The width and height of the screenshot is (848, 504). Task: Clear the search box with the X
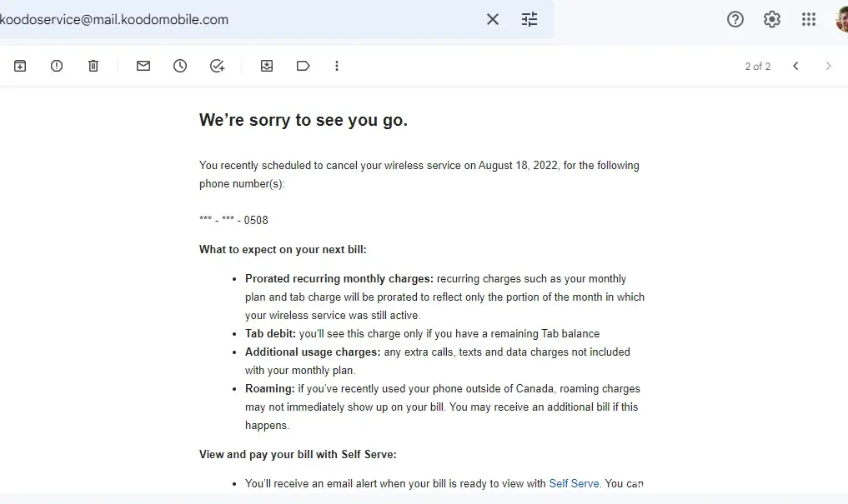tap(493, 19)
